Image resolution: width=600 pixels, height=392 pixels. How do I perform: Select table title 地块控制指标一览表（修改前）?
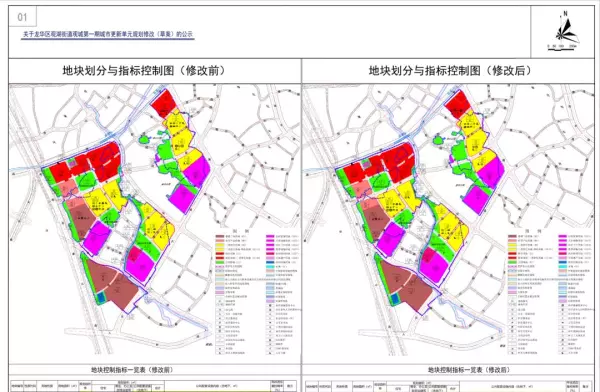pyautogui.click(x=132, y=370)
